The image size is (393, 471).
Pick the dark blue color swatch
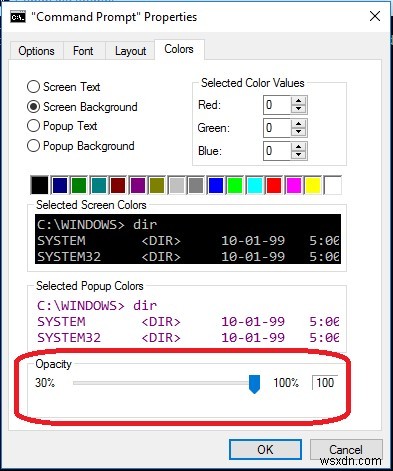coord(59,185)
